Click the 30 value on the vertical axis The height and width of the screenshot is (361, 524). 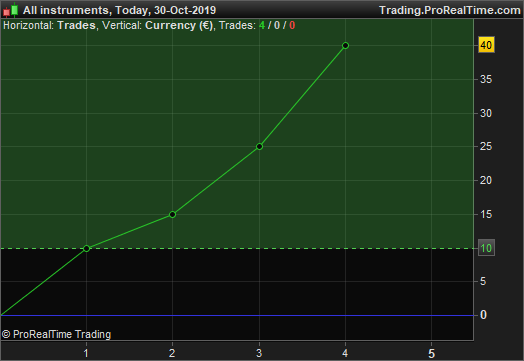coord(486,113)
